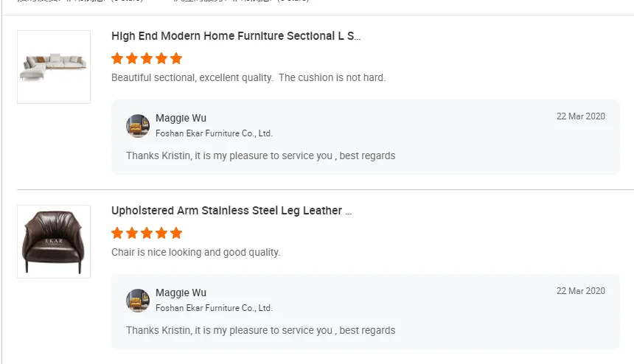Click the first star of the sectional sofa review
The image size is (634, 364).
(x=116, y=58)
